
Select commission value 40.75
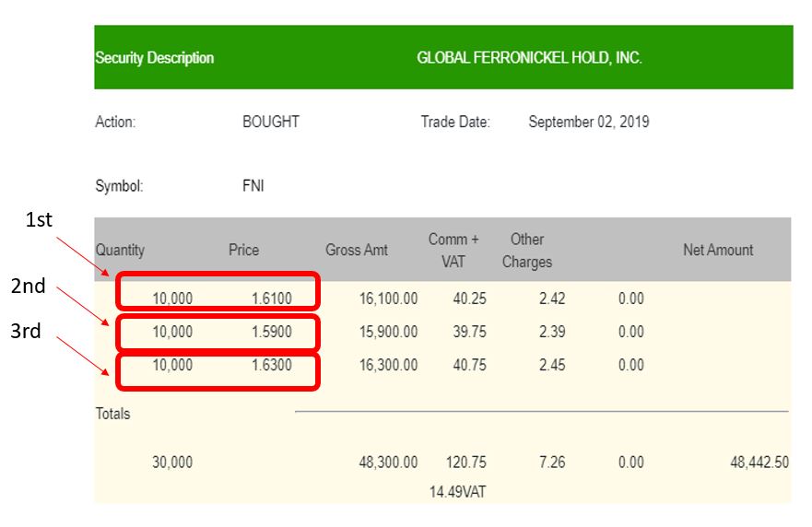(x=470, y=365)
